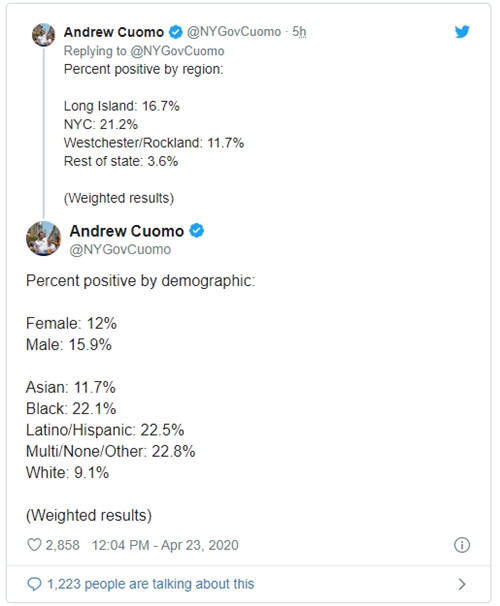Screen dimensions: 500x606
Task: Click the verified badge beside the top Andrew Cuomo name
Action: pyautogui.click(x=176, y=32)
